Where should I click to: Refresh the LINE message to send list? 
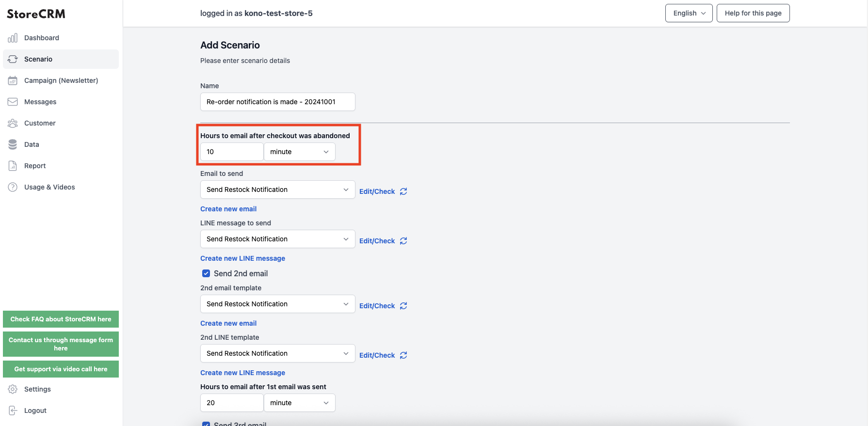pyautogui.click(x=403, y=241)
